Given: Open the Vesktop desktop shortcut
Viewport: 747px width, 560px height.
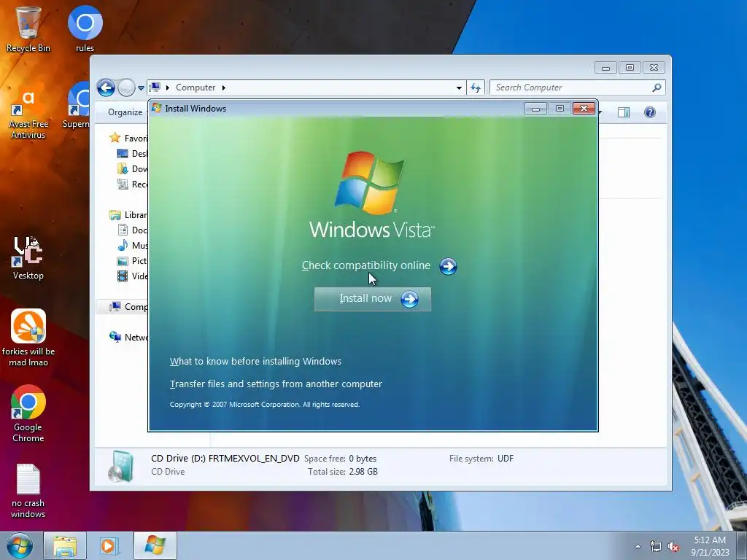Looking at the screenshot, I should (x=28, y=257).
